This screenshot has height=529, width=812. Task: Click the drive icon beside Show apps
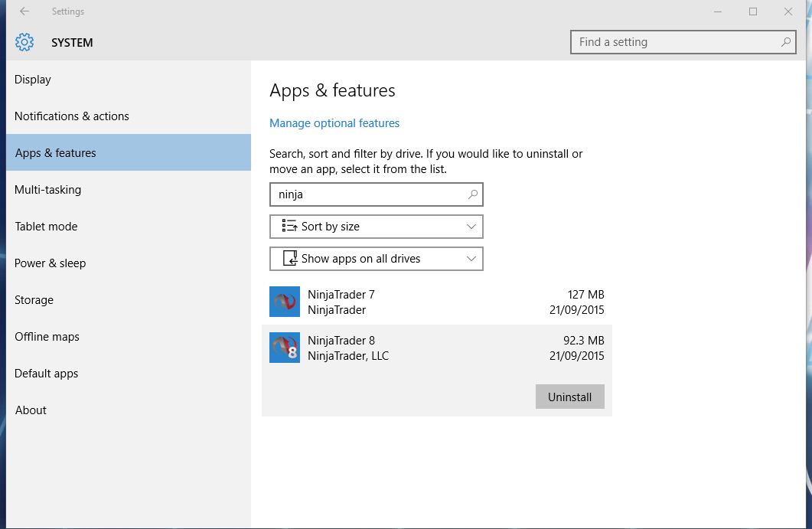tap(290, 259)
